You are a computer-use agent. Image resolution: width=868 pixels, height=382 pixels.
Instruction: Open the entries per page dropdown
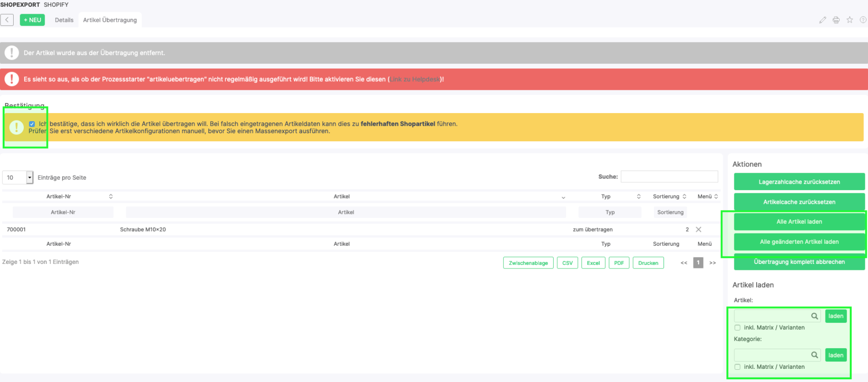(30, 177)
